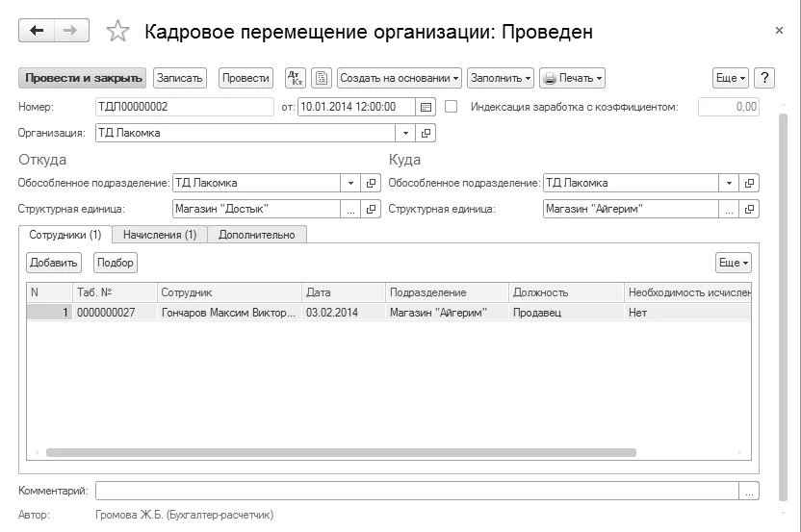The image size is (801, 532).
Task: Click the Подразделение column header
Action: [447, 292]
